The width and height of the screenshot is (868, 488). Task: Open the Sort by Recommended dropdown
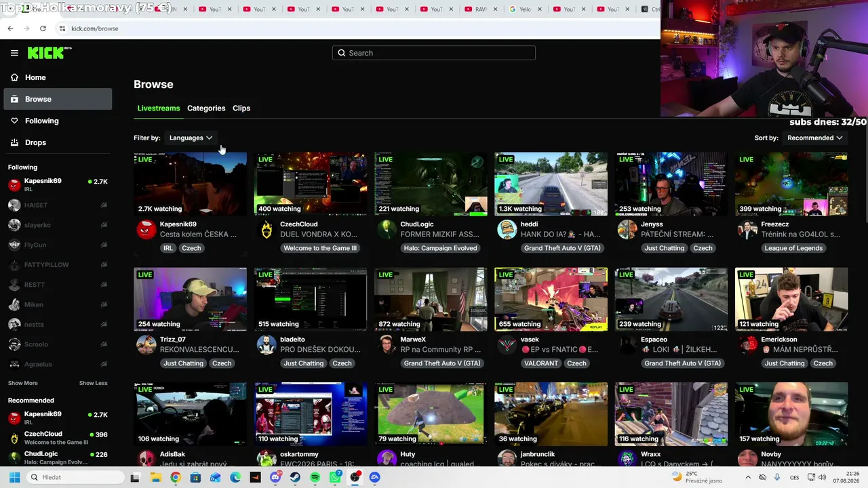(x=814, y=138)
